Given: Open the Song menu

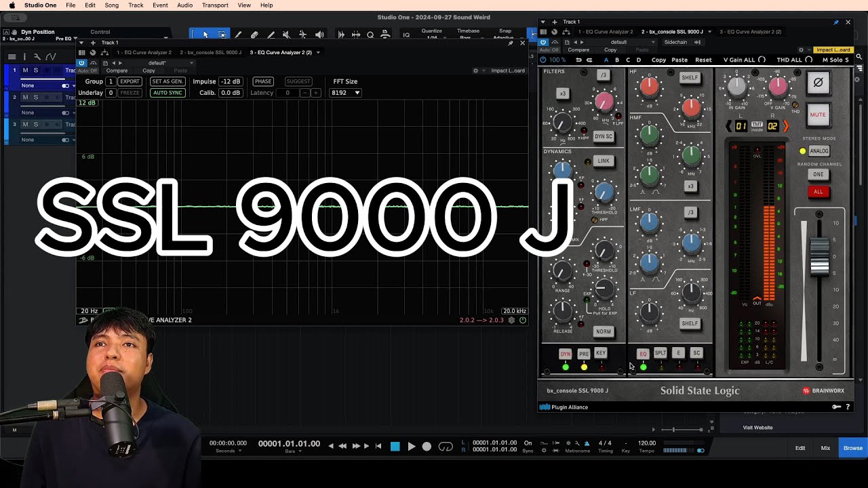Looking at the screenshot, I should tap(112, 5).
